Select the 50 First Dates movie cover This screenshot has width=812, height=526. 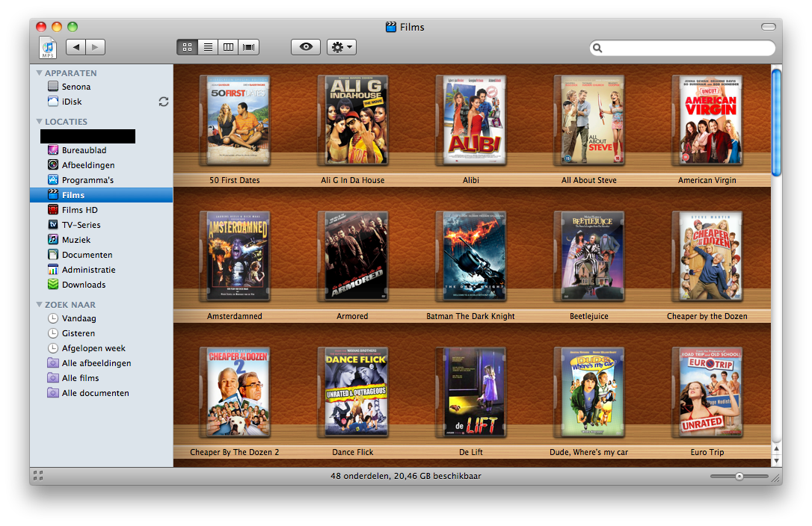[x=235, y=120]
